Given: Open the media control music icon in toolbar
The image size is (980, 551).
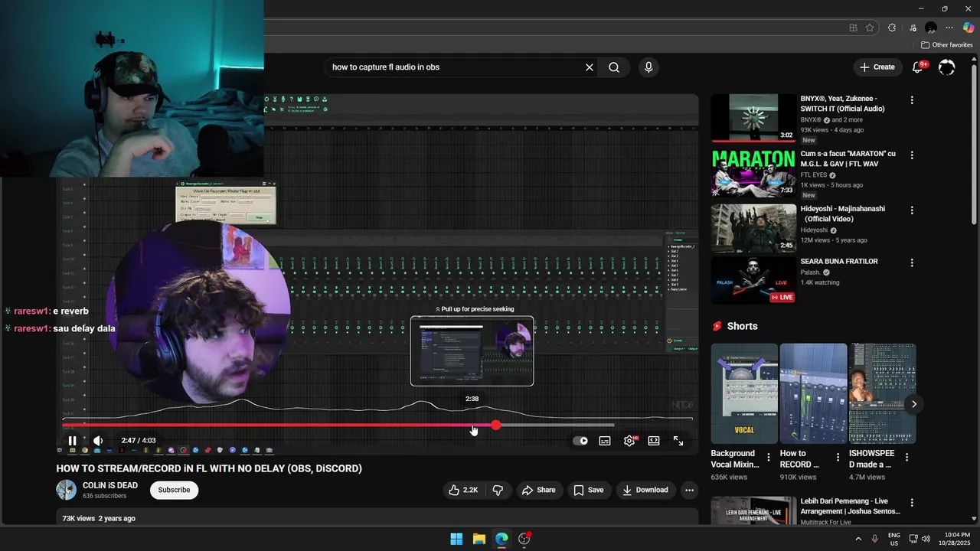Looking at the screenshot, I should pyautogui.click(x=912, y=28).
